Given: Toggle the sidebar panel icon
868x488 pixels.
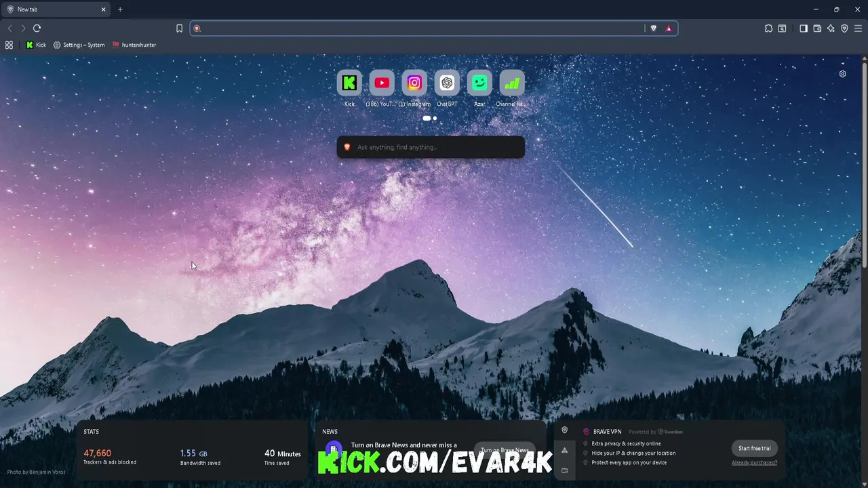Looking at the screenshot, I should (x=804, y=28).
